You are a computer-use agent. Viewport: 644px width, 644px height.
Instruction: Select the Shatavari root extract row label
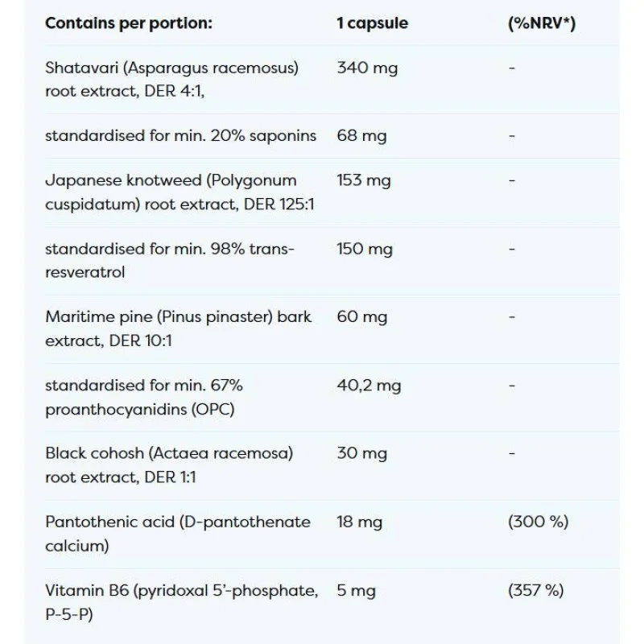coord(171,80)
